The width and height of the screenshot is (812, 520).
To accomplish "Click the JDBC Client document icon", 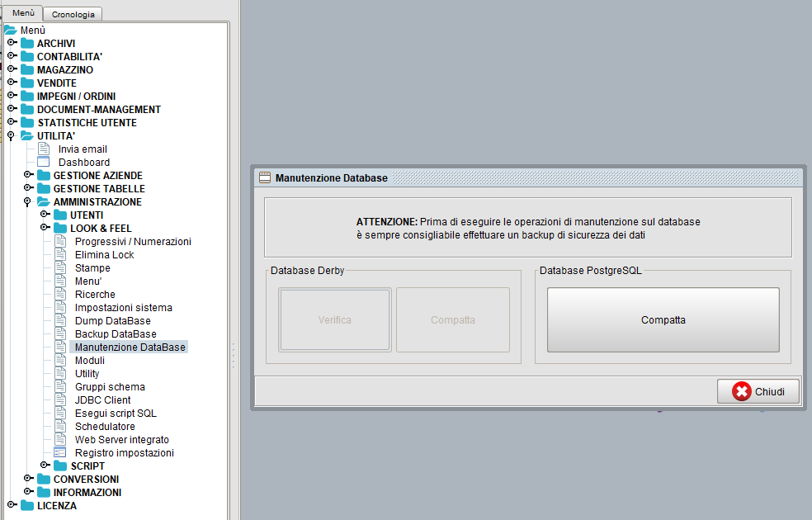I will [x=60, y=399].
